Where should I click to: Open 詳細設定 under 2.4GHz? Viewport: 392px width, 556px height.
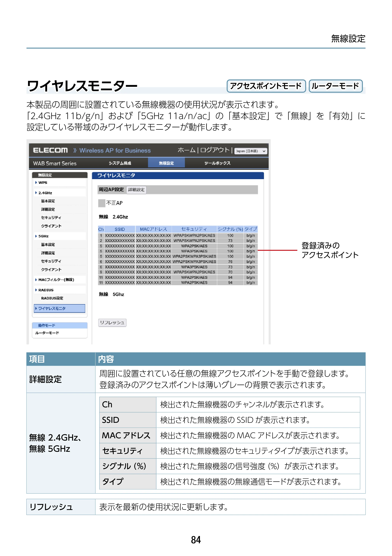pos(48,209)
